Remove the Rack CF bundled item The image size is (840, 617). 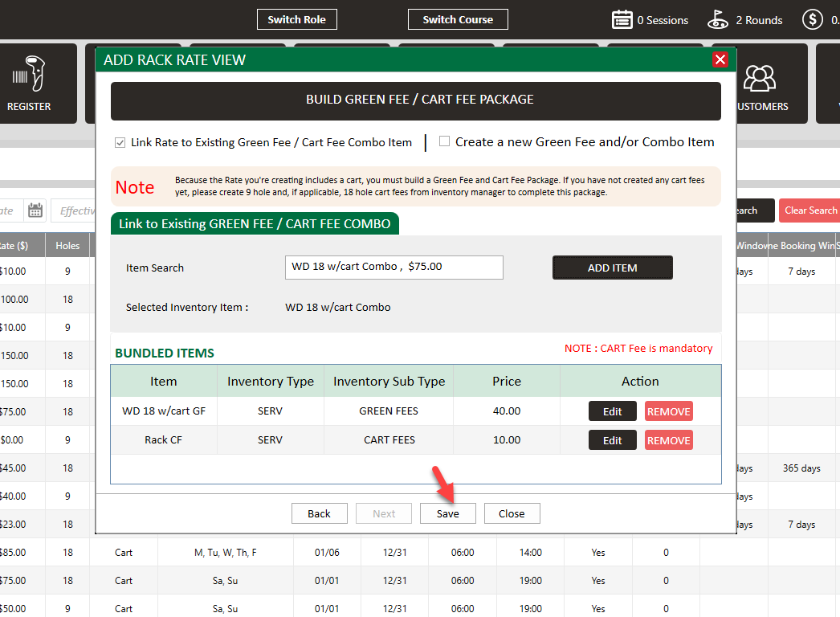pos(668,440)
